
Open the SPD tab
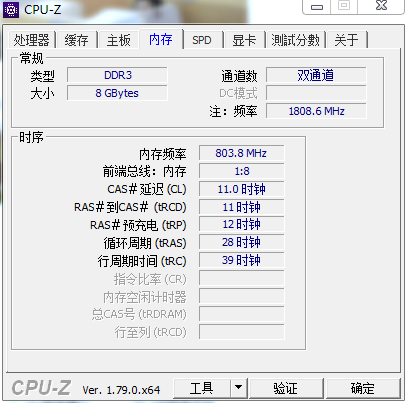pos(202,40)
